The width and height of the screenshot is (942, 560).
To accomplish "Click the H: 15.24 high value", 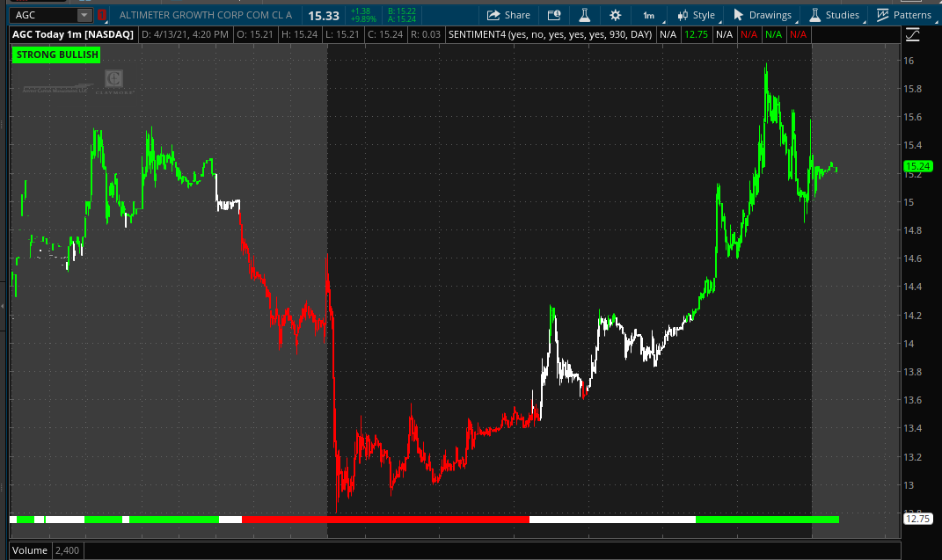I will [x=299, y=34].
